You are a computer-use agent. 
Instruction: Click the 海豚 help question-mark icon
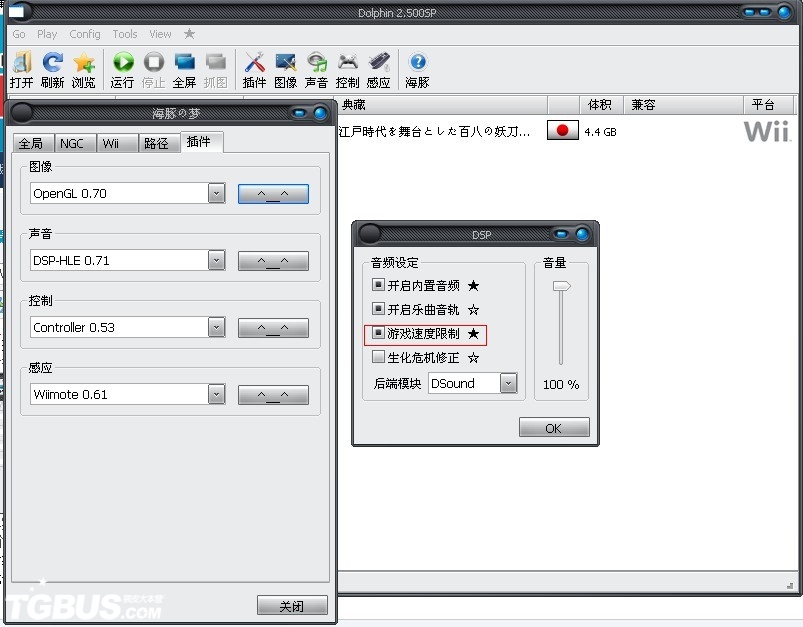click(418, 62)
